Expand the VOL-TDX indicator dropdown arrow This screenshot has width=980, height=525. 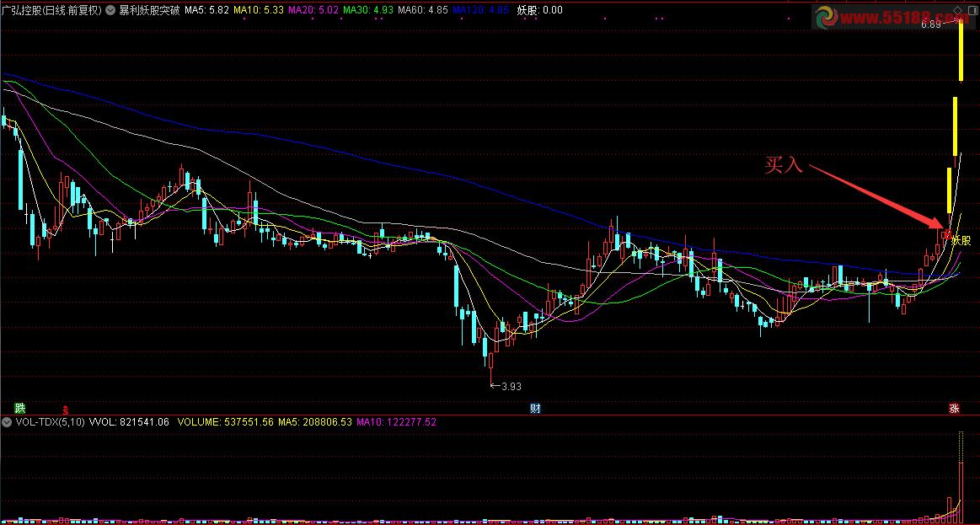pyautogui.click(x=8, y=421)
